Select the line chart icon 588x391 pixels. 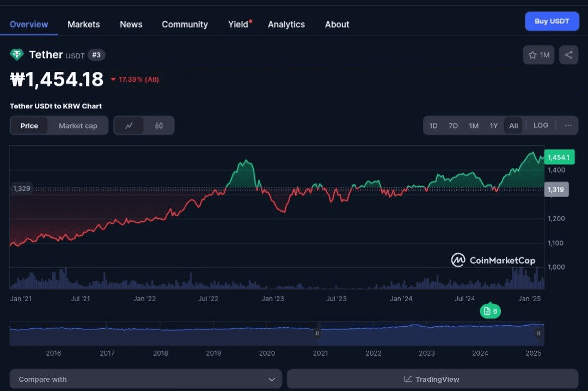[x=128, y=126]
